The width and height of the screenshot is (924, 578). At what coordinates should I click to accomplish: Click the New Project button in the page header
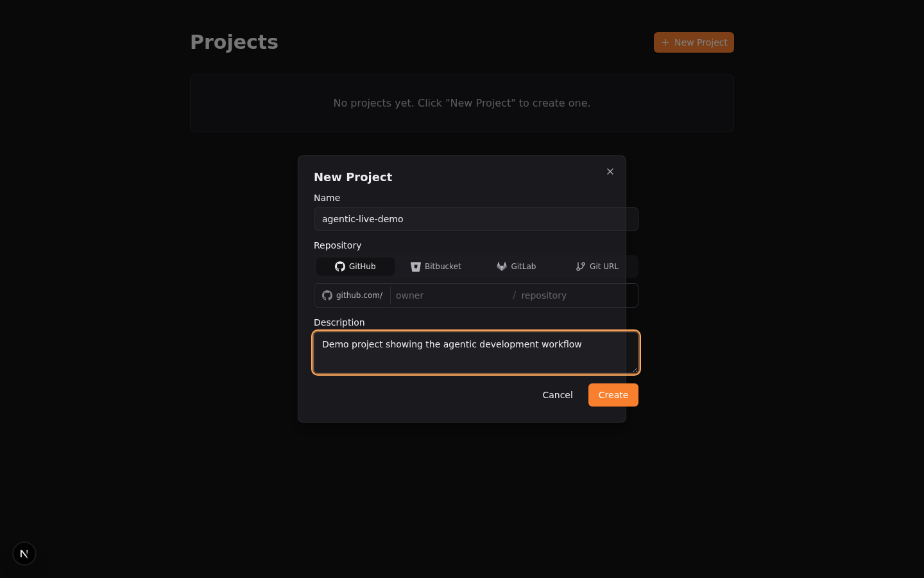tap(694, 42)
